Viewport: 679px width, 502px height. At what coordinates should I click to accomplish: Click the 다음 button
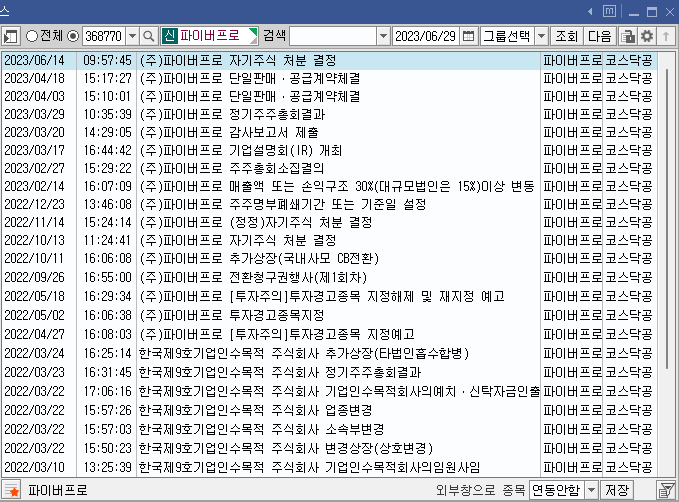click(599, 36)
